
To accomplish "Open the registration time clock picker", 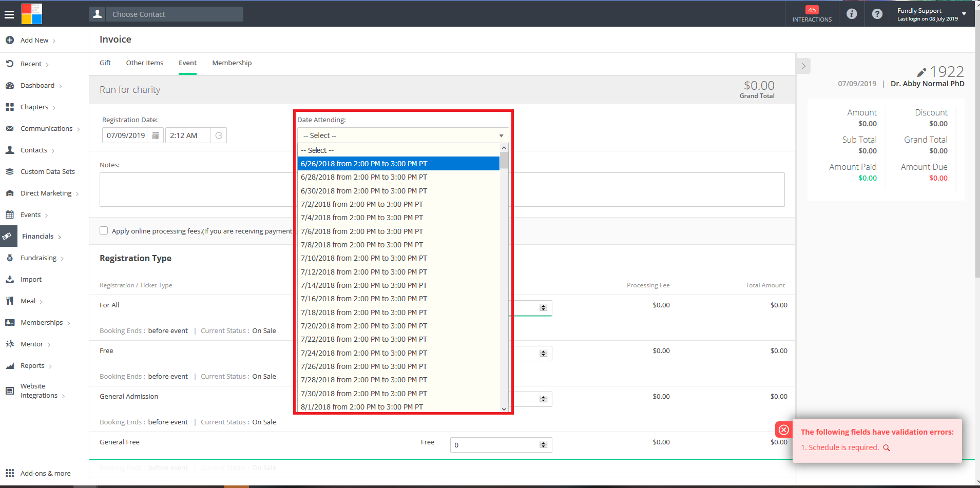I will (219, 135).
